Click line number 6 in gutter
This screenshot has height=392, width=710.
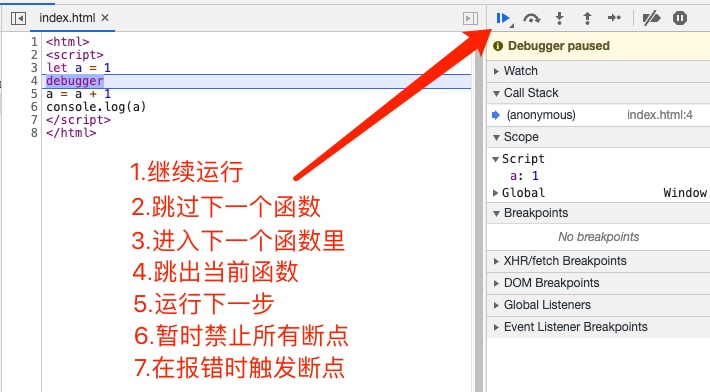pos(34,107)
